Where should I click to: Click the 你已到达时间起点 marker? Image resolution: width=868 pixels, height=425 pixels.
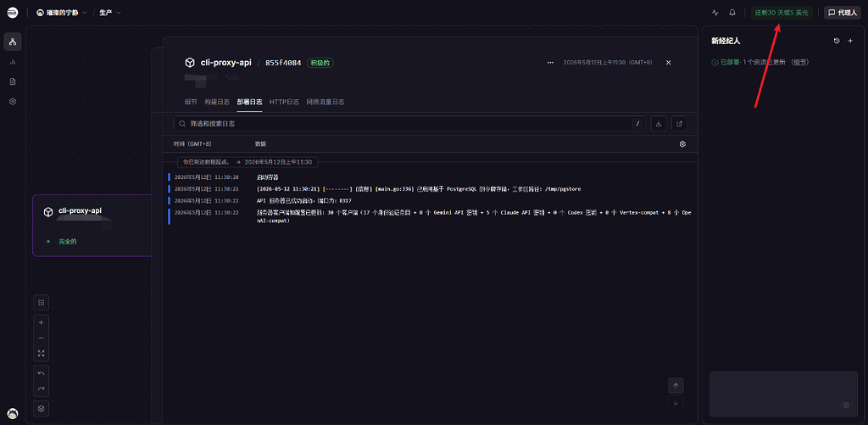click(248, 162)
